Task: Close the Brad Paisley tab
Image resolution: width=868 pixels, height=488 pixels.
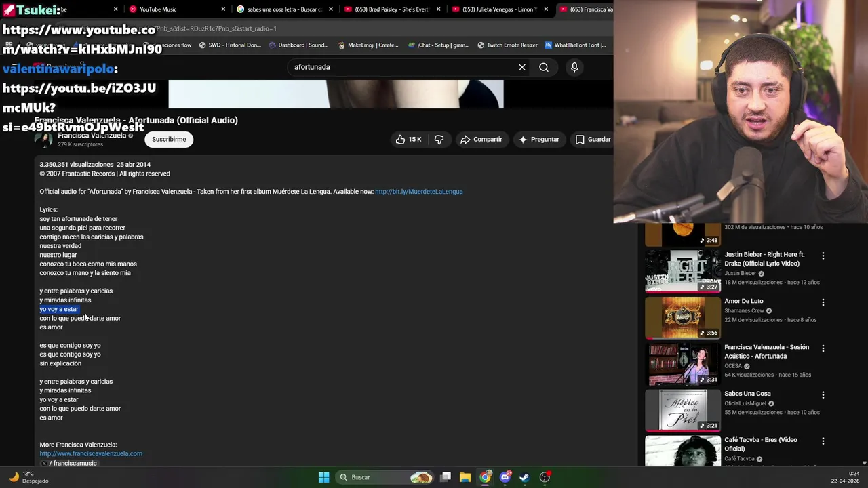Action: tap(439, 9)
